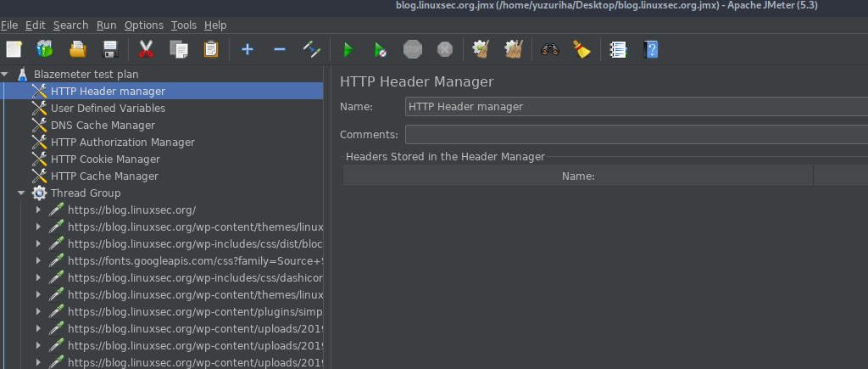Image resolution: width=868 pixels, height=369 pixels.
Task: Select HTTP Cookie Manager in the tree
Action: click(x=106, y=159)
